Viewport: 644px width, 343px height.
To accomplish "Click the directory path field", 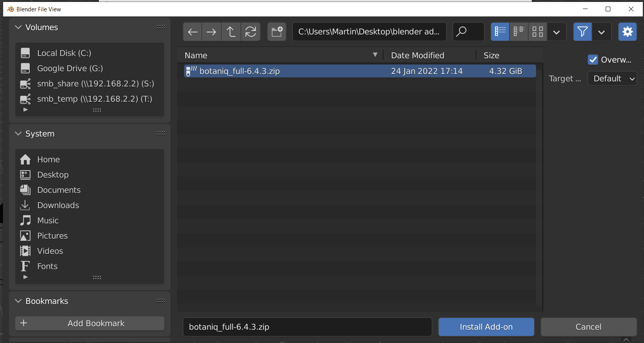I will tap(369, 32).
